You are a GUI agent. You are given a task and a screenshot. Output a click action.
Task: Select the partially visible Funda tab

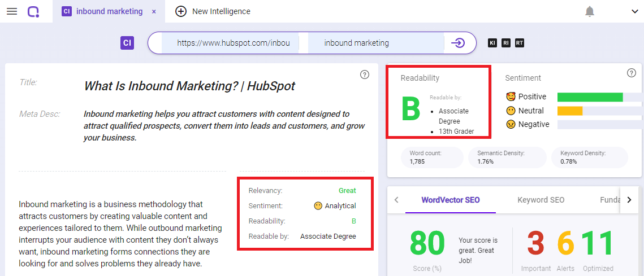(x=610, y=200)
